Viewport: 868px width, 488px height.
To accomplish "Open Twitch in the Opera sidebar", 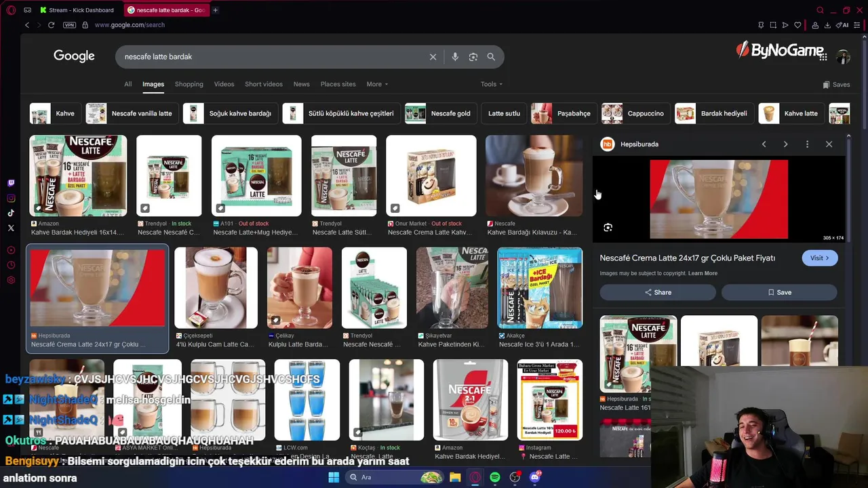I will [x=11, y=183].
